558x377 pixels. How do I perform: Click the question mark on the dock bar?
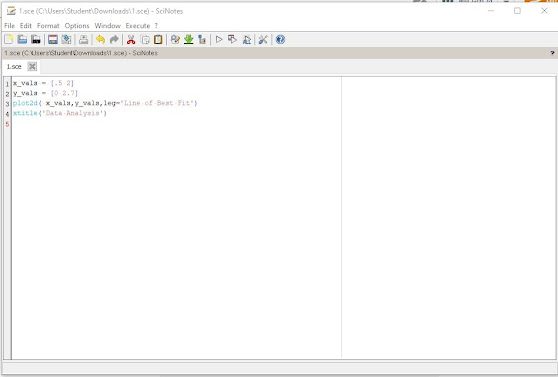(x=552, y=53)
